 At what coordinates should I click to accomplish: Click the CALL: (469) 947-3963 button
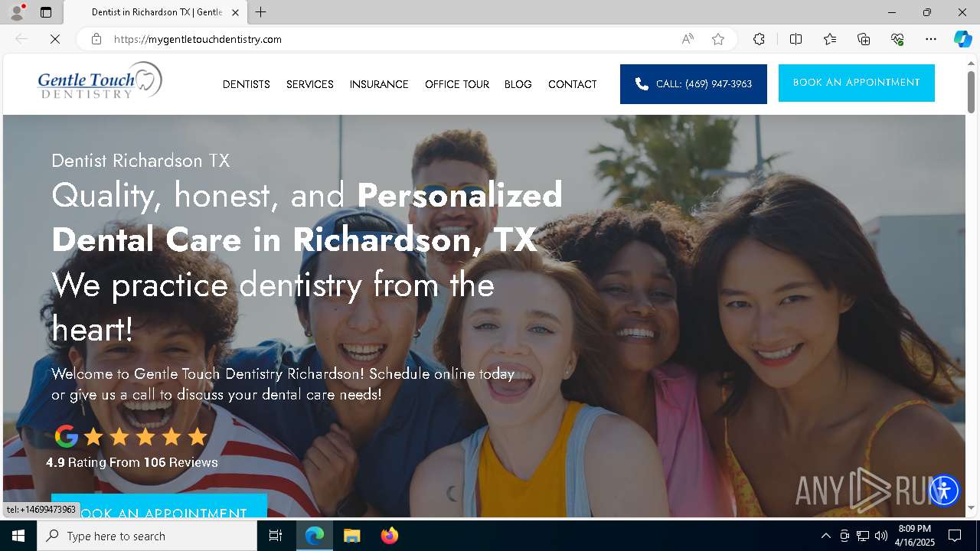(x=694, y=84)
